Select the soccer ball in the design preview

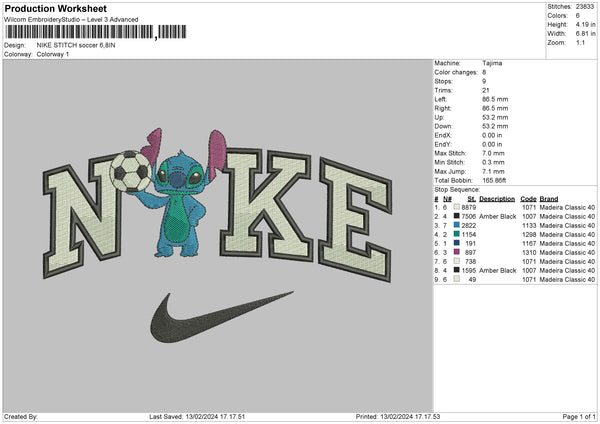(130, 171)
